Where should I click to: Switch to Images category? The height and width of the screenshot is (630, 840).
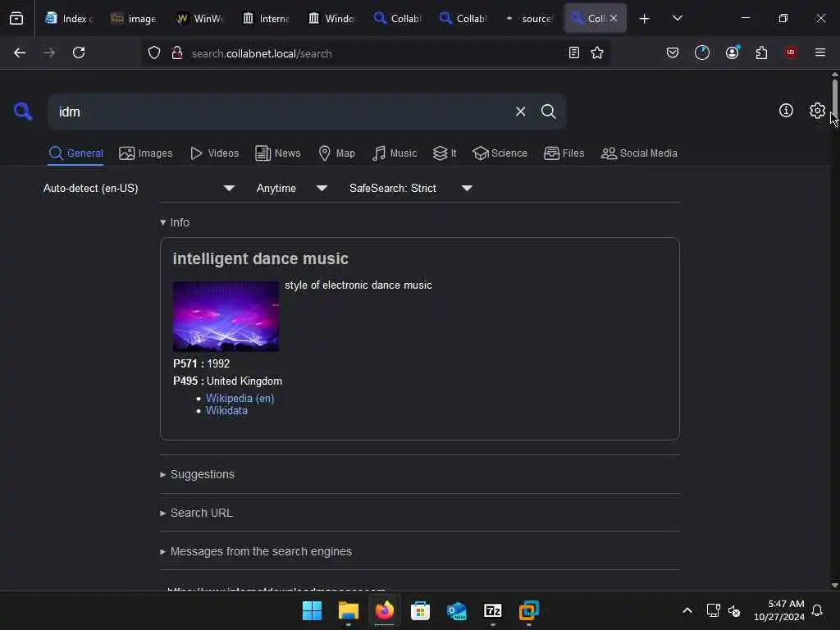(146, 153)
